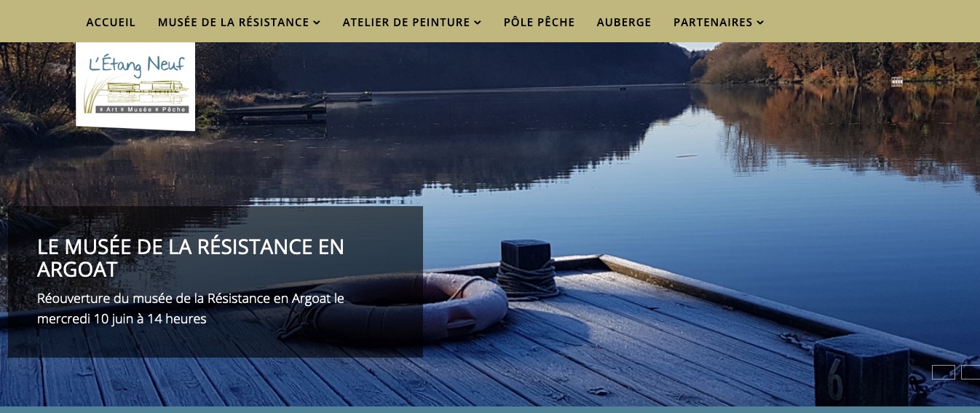Viewport: 980px width, 413px height.
Task: Click the chevron next to Musée de la Résistance
Action: [317, 23]
